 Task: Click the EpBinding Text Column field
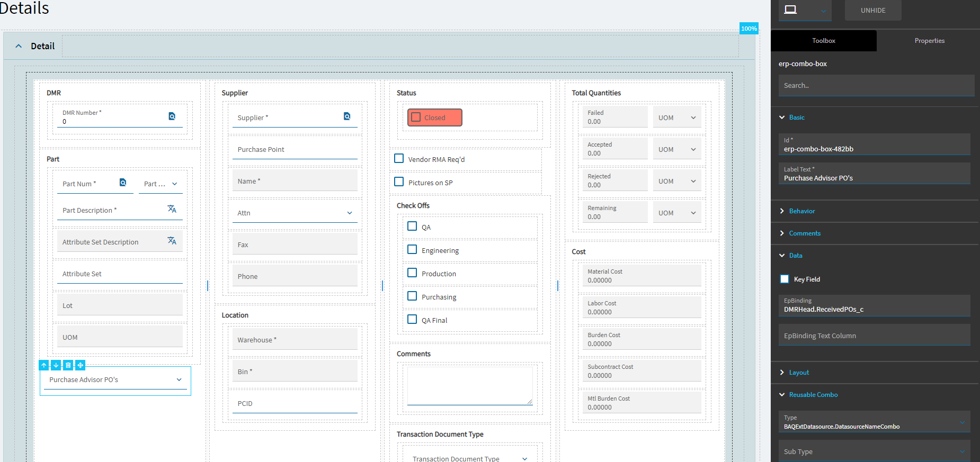point(875,335)
